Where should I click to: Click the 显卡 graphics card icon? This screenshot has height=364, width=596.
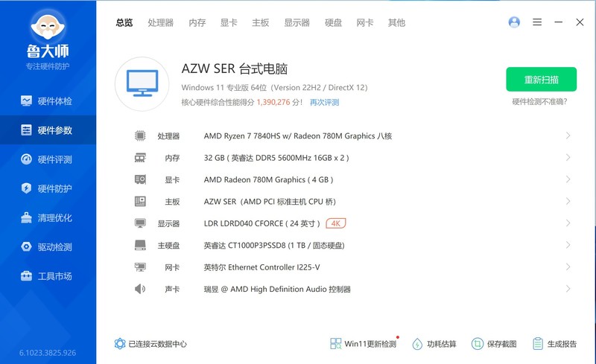click(x=140, y=179)
